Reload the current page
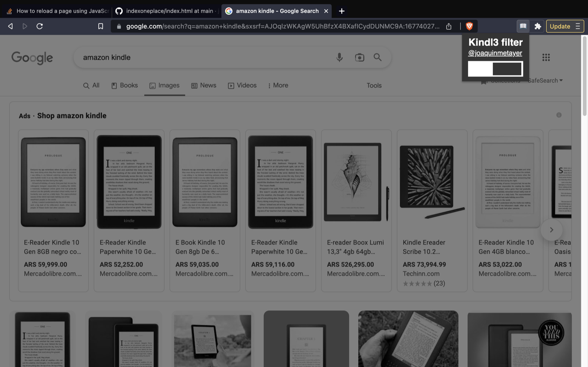 [x=40, y=26]
